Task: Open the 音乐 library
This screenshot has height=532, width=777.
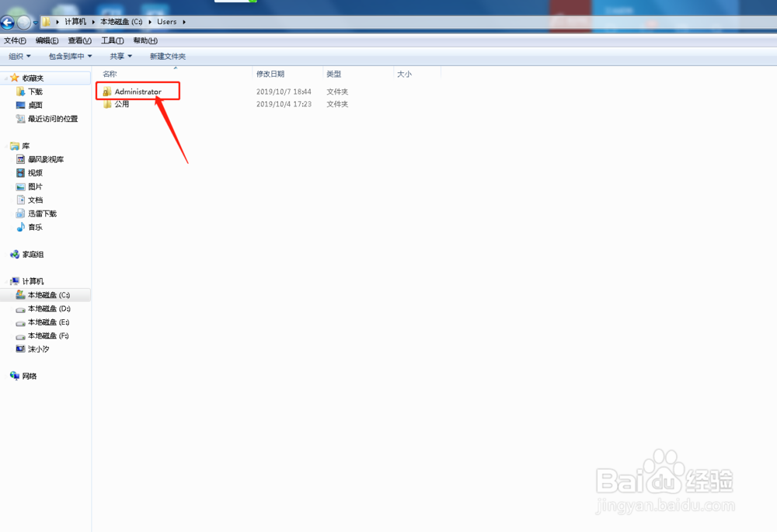Action: (36, 227)
